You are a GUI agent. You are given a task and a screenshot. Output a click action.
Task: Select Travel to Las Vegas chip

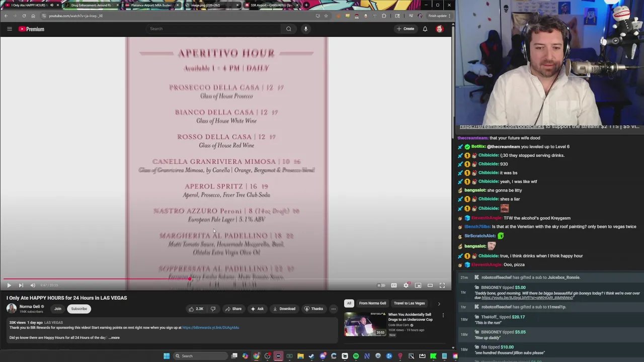(410, 303)
